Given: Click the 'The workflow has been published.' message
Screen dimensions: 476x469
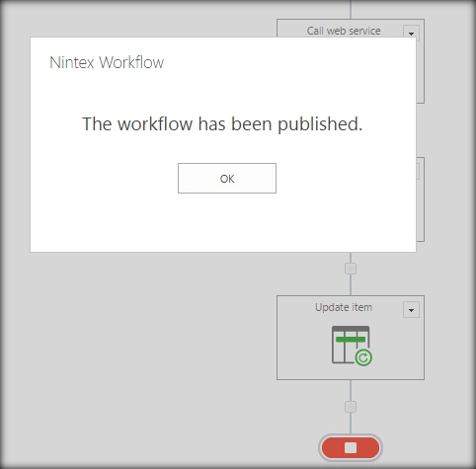Looking at the screenshot, I should [222, 124].
